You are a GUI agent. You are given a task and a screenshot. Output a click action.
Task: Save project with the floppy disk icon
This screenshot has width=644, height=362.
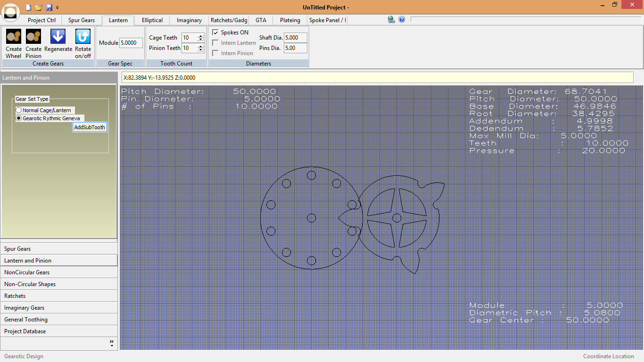click(x=49, y=7)
